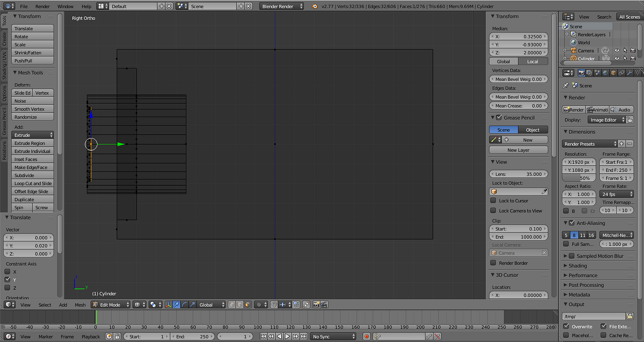Play animation forward in timeline
This screenshot has height=342, width=644.
tap(287, 336)
